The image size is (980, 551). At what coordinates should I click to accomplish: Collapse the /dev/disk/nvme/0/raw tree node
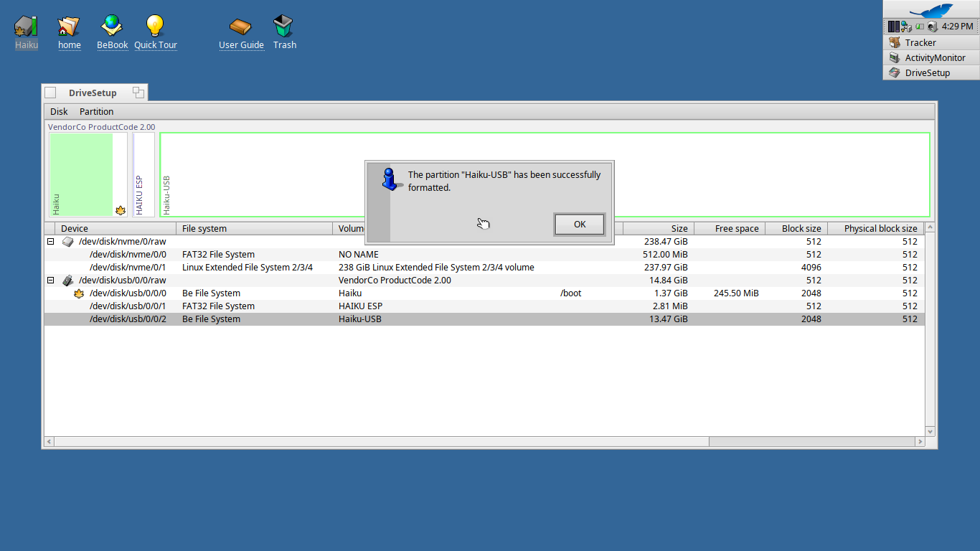pyautogui.click(x=51, y=242)
